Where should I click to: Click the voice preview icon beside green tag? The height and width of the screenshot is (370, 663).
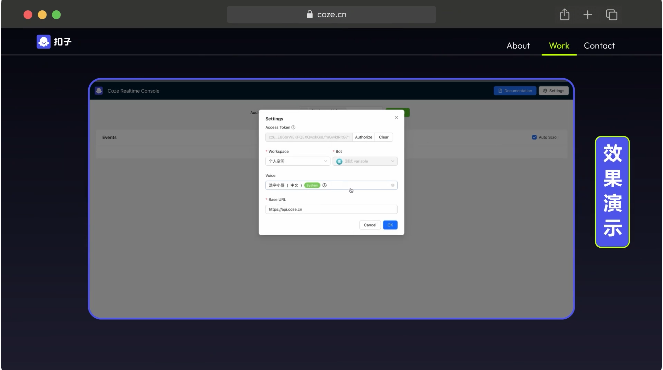tap(324, 185)
